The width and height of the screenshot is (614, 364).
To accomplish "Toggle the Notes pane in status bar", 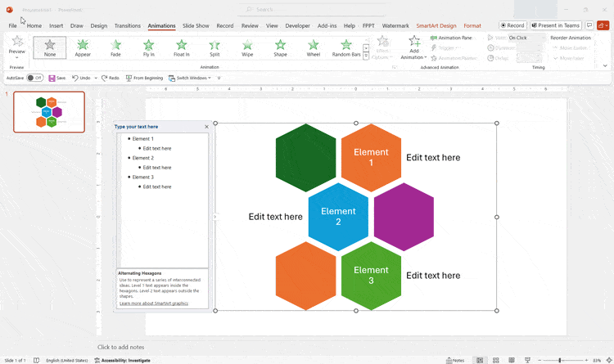I will 455,360.
